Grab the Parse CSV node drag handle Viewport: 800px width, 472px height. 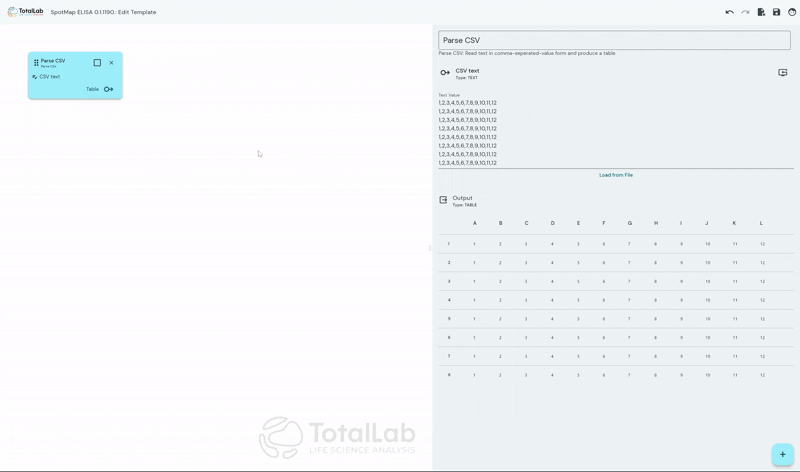[x=36, y=63]
